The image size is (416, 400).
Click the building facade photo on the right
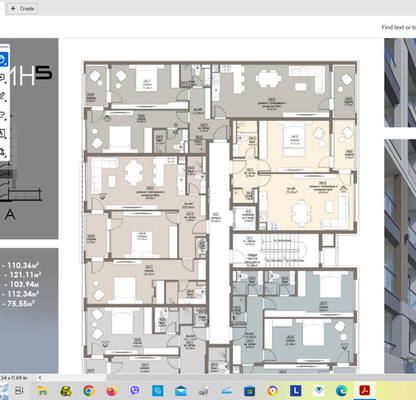coord(400,256)
